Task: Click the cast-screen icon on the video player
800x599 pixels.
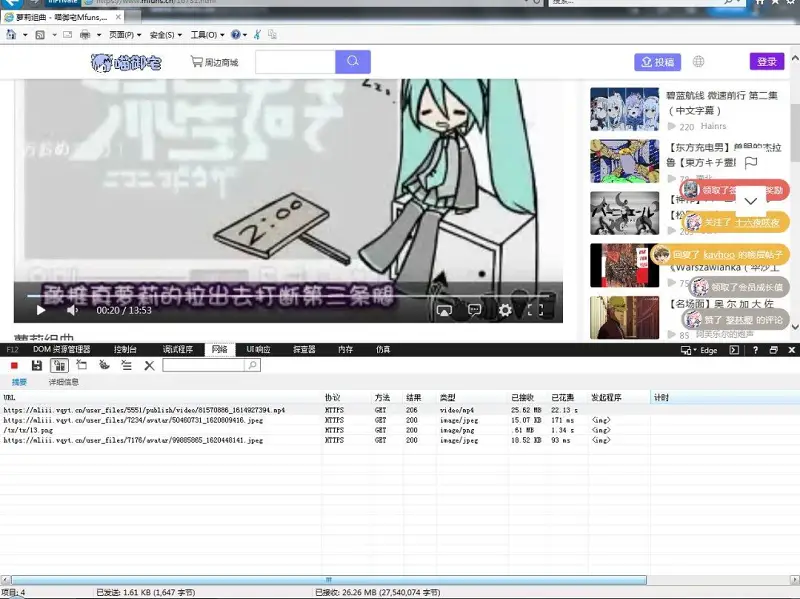Action: [x=444, y=310]
